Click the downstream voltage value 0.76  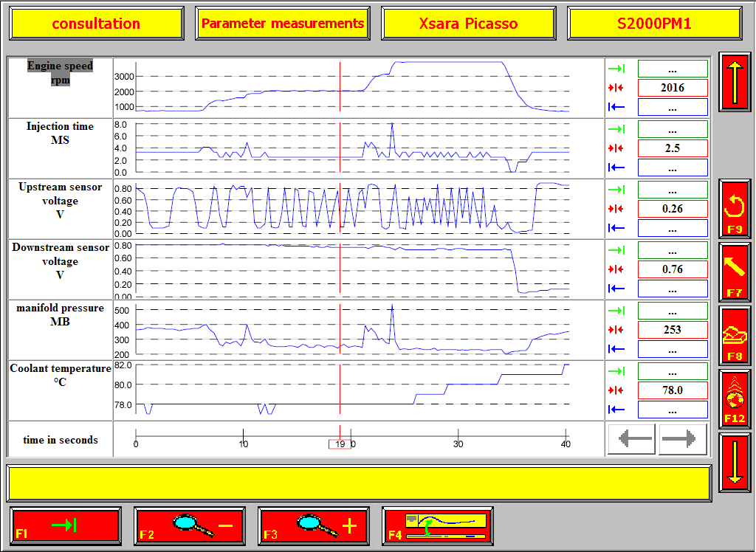click(673, 269)
